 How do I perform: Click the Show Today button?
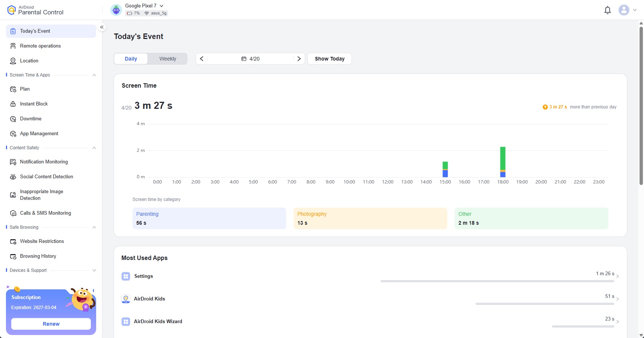[x=330, y=59]
